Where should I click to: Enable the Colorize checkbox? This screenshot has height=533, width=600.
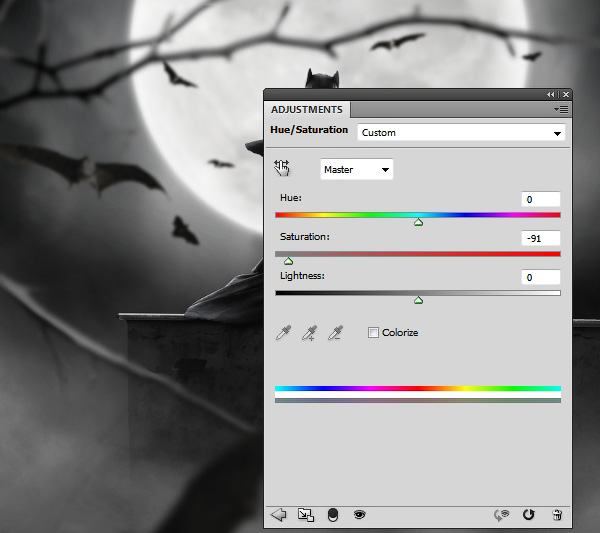pyautogui.click(x=373, y=333)
